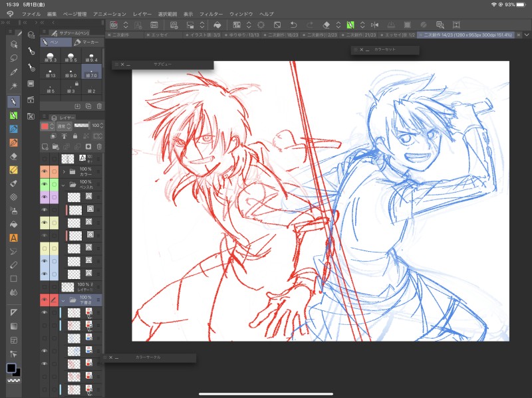Toggle visibility of カラー folder
The height and width of the screenshot is (398, 532).
[45, 171]
